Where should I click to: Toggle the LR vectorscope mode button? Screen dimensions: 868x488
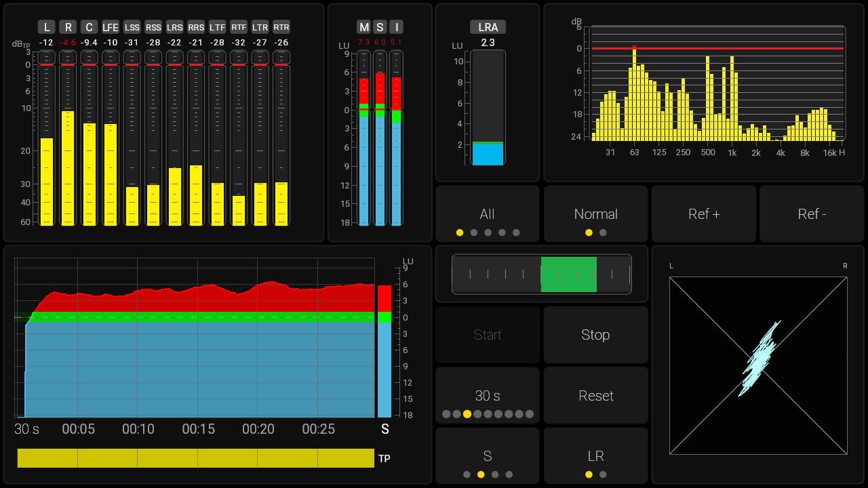[x=595, y=456]
